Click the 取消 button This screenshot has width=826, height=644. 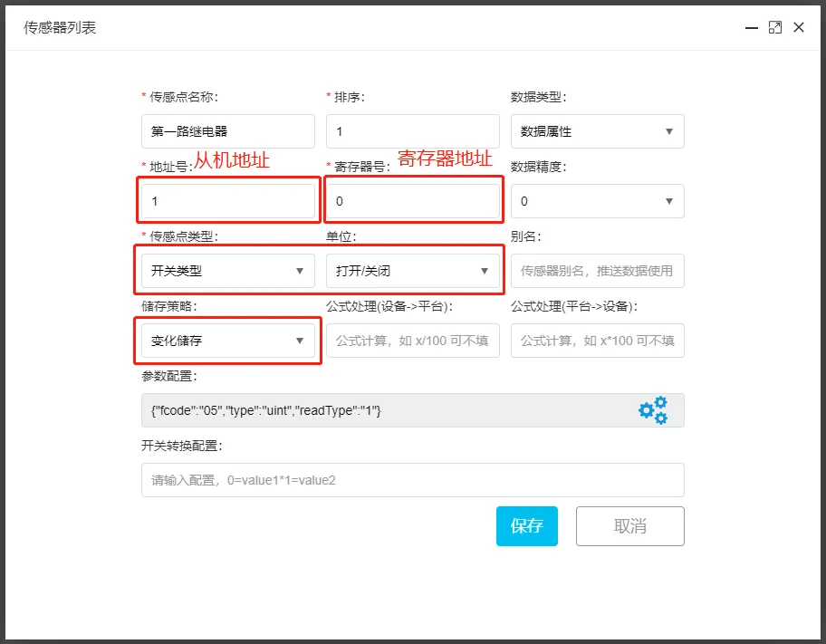click(x=629, y=526)
